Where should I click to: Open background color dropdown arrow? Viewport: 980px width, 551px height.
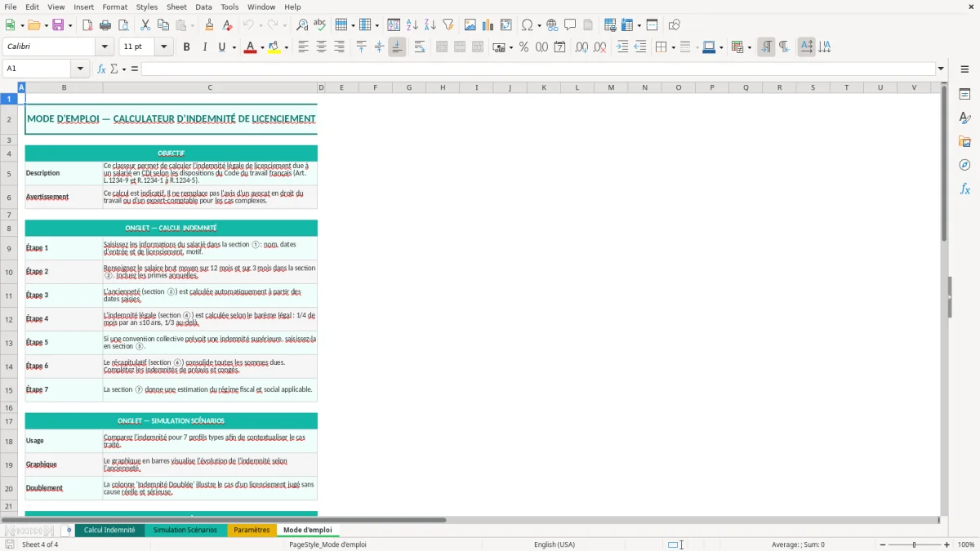286,47
